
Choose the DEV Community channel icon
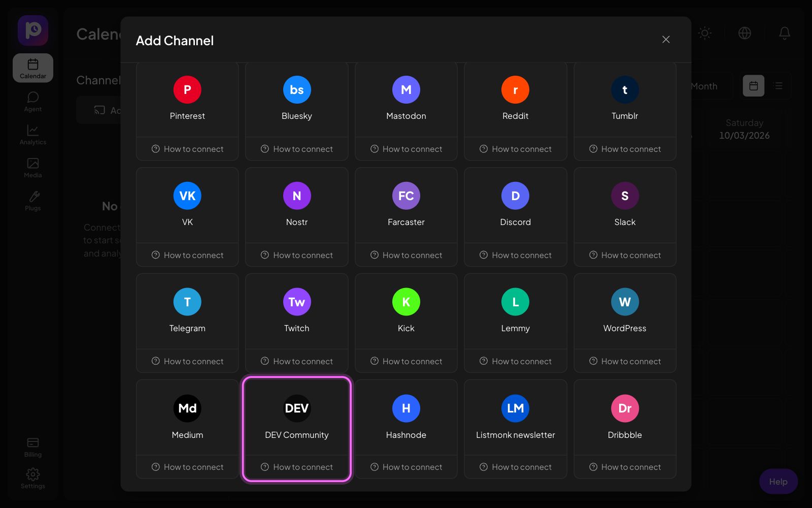click(297, 408)
